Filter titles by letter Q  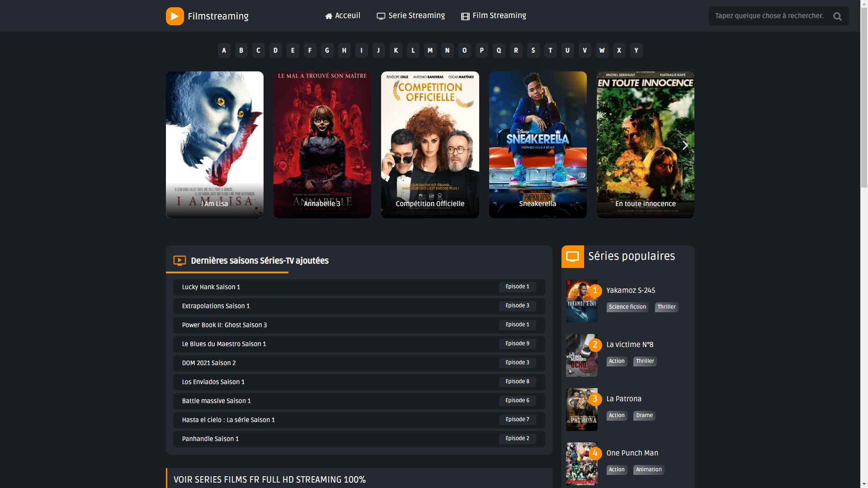(499, 51)
